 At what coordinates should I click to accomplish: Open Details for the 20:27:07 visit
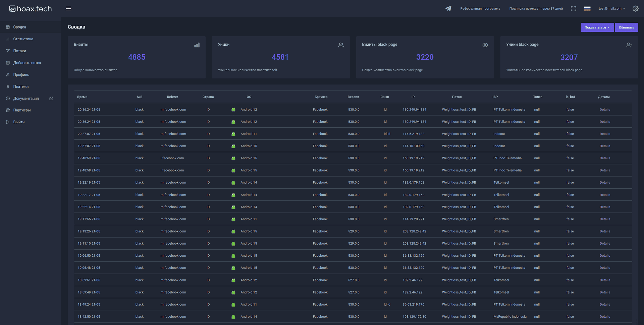pos(605,134)
